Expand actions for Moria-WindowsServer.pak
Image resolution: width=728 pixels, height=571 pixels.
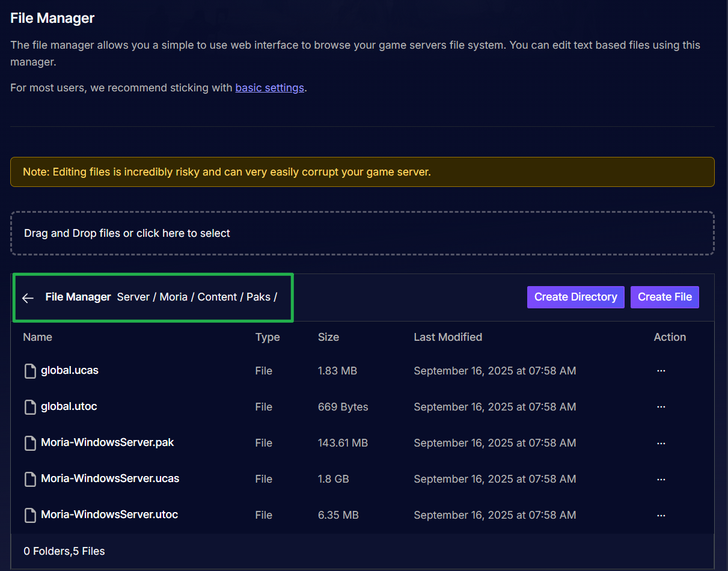point(661,443)
